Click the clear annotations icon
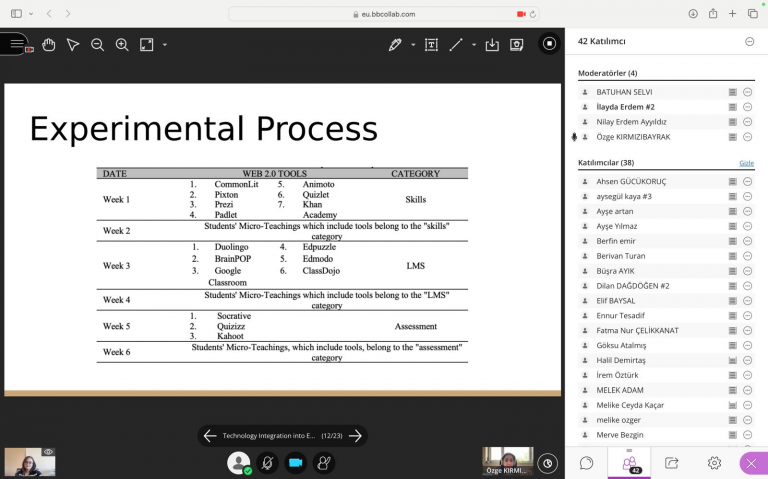The width and height of the screenshot is (768, 479). point(516,45)
